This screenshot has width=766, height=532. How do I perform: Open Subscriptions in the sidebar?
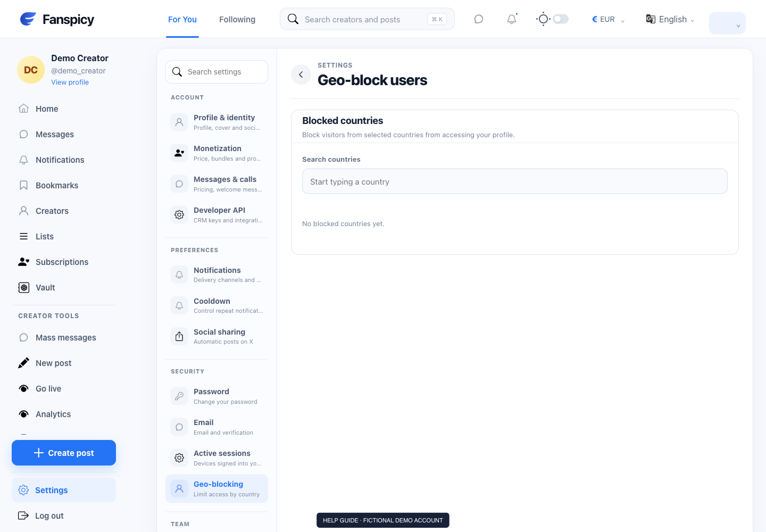[64, 262]
